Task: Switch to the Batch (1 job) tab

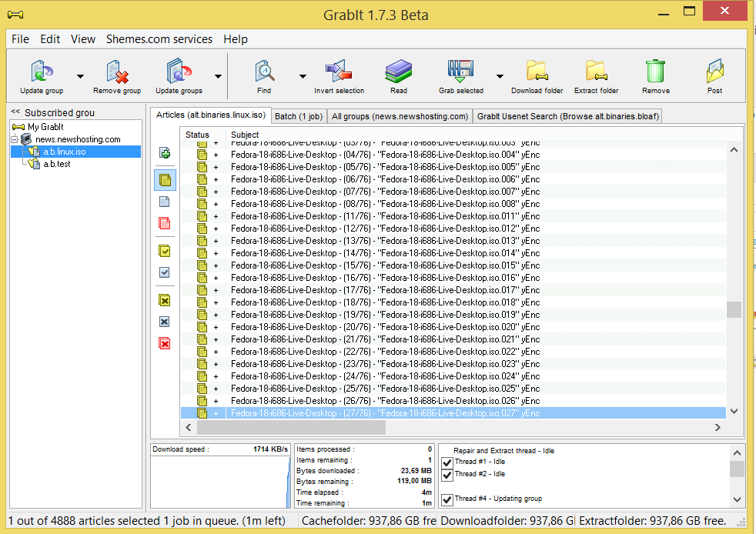Action: tap(299, 116)
